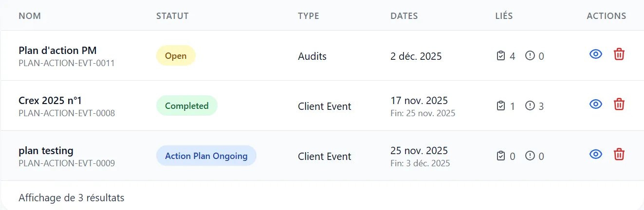View the plan testing row via the eye icon
The width and height of the screenshot is (644, 210).
(596, 154)
